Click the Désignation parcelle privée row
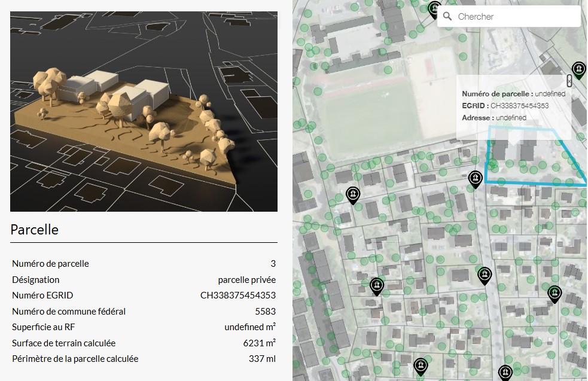 [x=144, y=279]
